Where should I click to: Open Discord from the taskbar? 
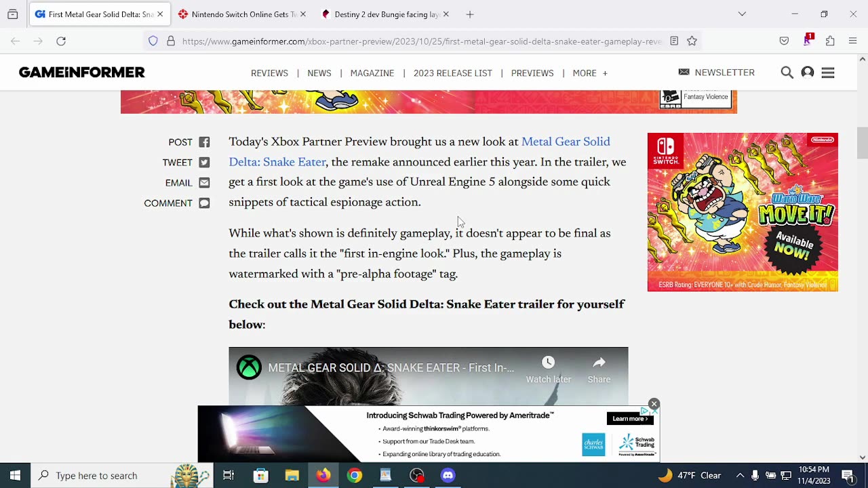tap(448, 475)
